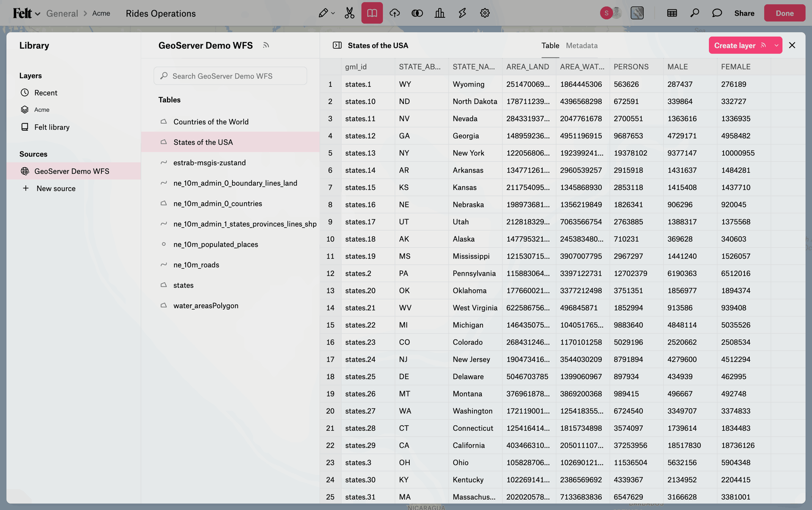The image size is (812, 510).
Task: Select water_areasPolygon table
Action: point(230,306)
